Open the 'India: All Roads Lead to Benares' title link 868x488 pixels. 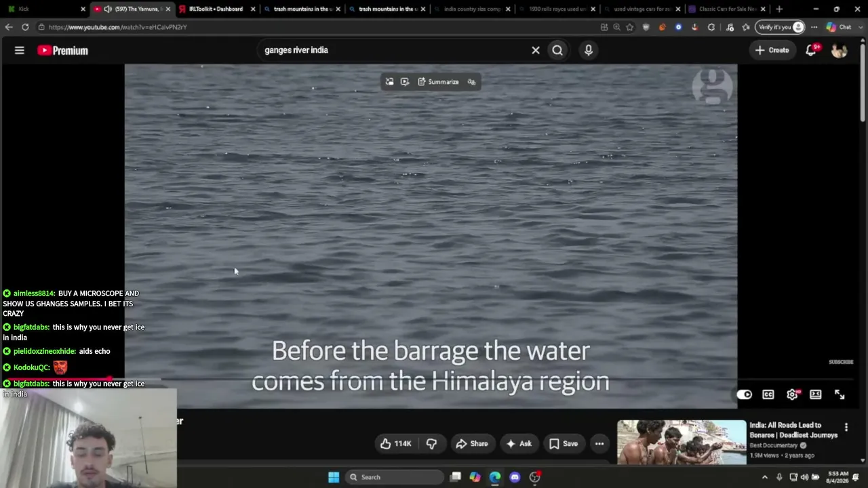pos(793,430)
